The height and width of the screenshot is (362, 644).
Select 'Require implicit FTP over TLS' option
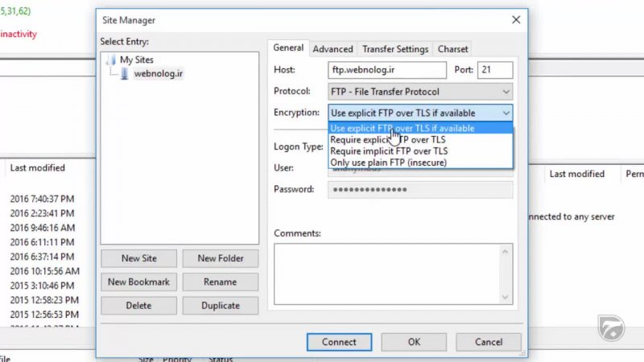(x=389, y=151)
